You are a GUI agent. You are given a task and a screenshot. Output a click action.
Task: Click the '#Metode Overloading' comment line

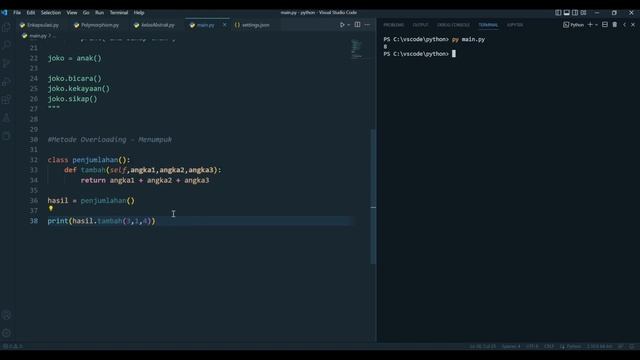point(110,140)
